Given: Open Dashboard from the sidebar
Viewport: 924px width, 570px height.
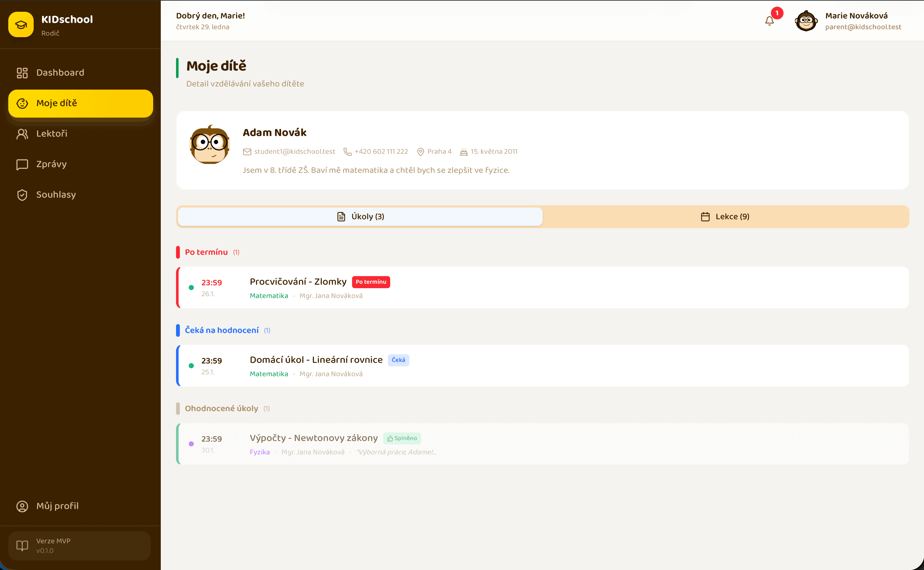Looking at the screenshot, I should (x=60, y=73).
